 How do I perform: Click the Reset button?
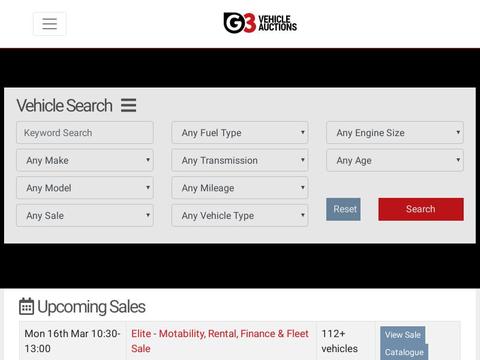click(343, 209)
